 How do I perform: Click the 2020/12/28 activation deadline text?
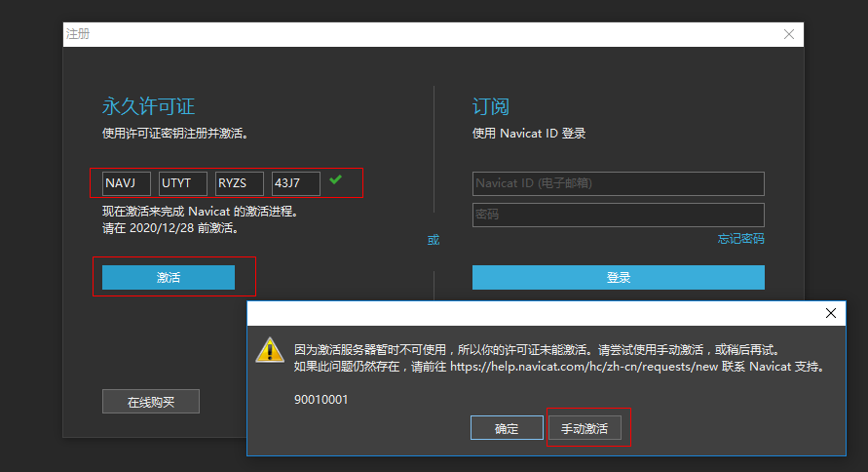(162, 228)
